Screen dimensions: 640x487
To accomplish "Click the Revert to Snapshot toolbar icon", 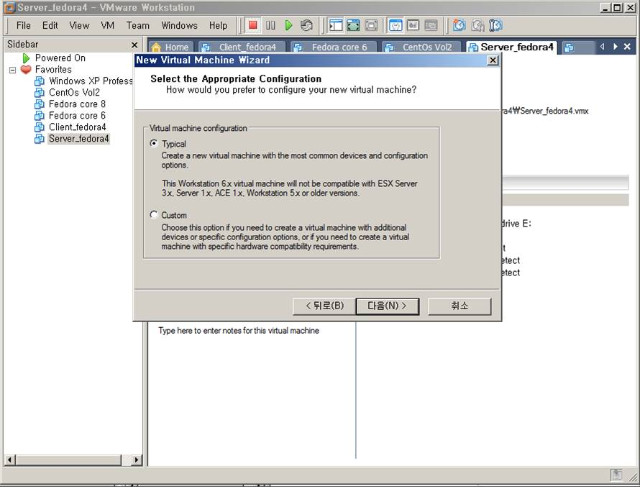I will click(478, 25).
